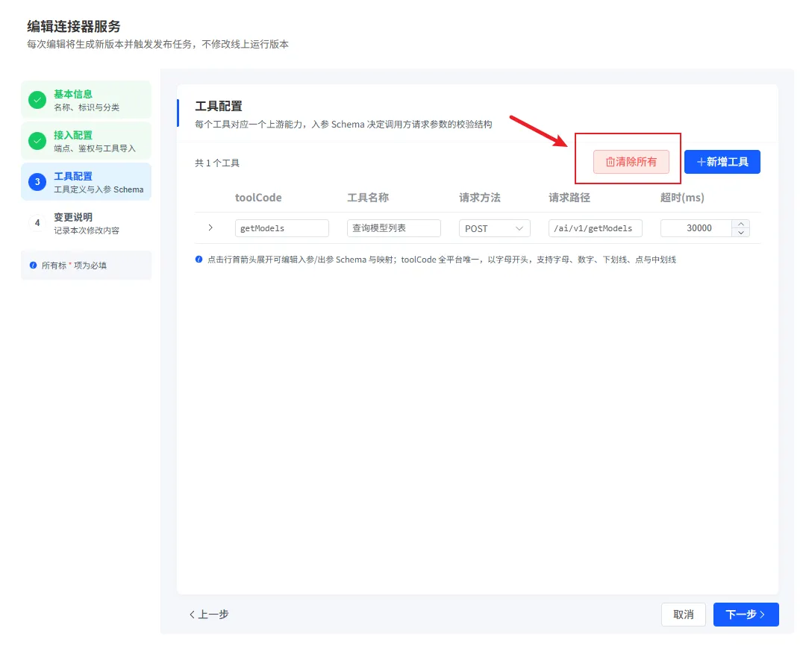The width and height of the screenshot is (806, 672).
Task: Open the POST request method dropdown
Action: (495, 228)
